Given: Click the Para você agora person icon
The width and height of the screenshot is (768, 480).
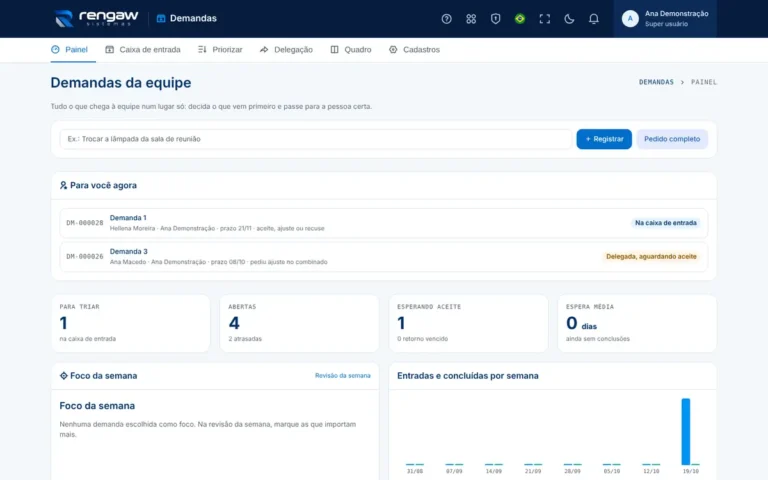Looking at the screenshot, I should tap(63, 185).
